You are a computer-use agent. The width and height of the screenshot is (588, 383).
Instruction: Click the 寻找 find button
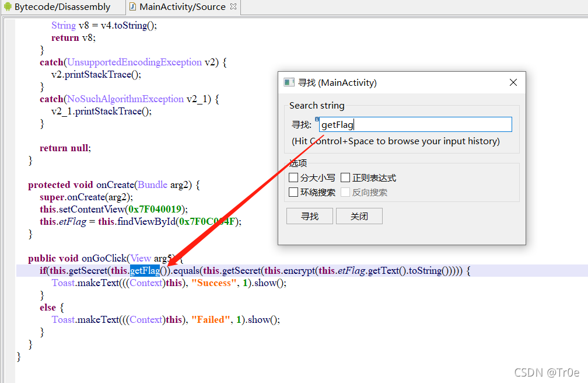[310, 216]
